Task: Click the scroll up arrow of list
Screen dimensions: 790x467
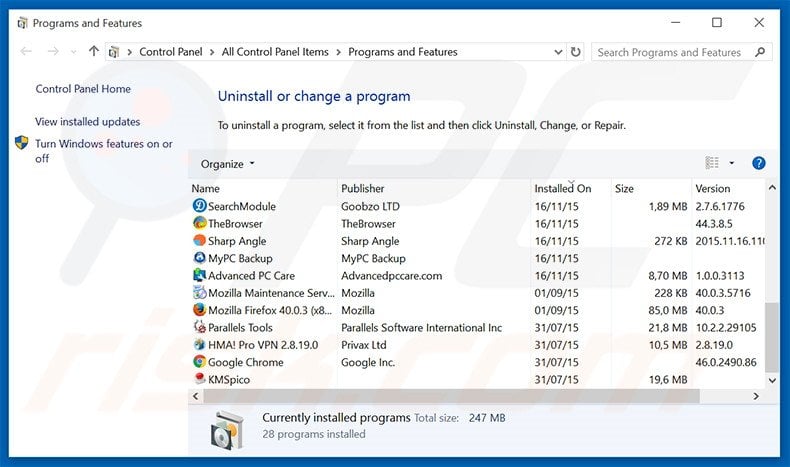Action: tap(772, 187)
